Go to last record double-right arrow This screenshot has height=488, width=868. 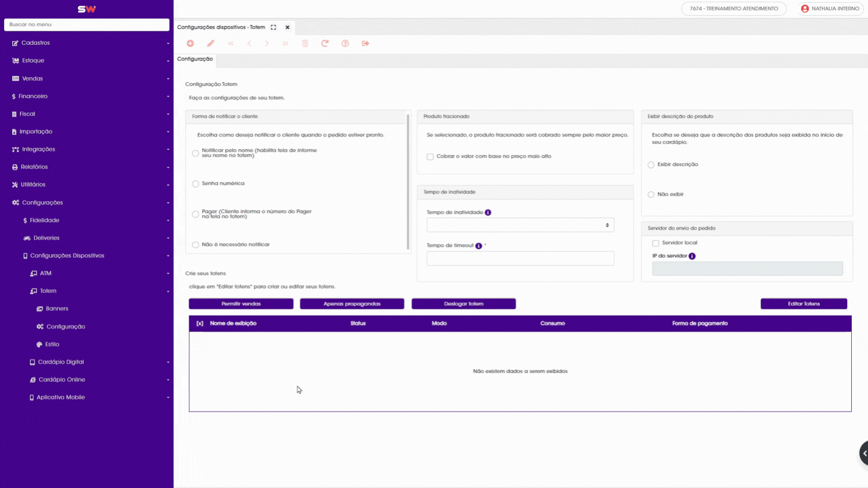(285, 43)
